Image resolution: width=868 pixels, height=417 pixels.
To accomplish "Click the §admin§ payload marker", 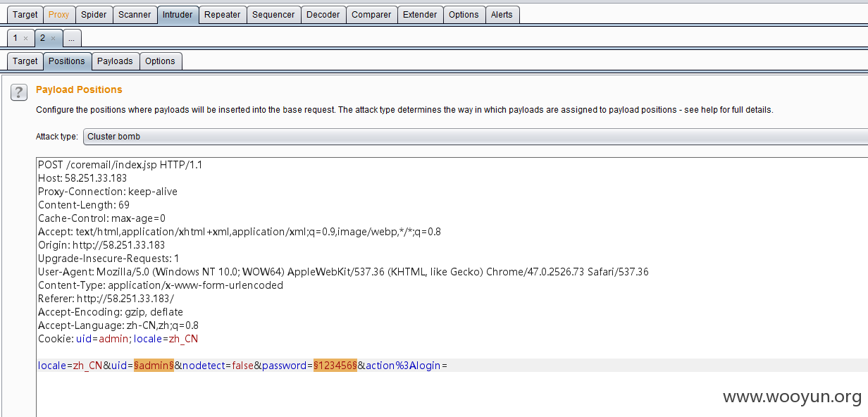I will pos(154,366).
